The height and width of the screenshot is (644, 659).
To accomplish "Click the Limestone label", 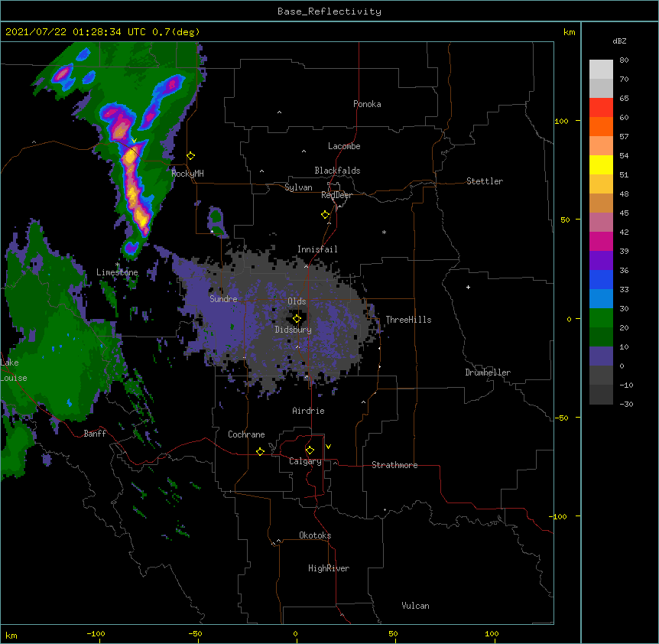I will 117,272.
